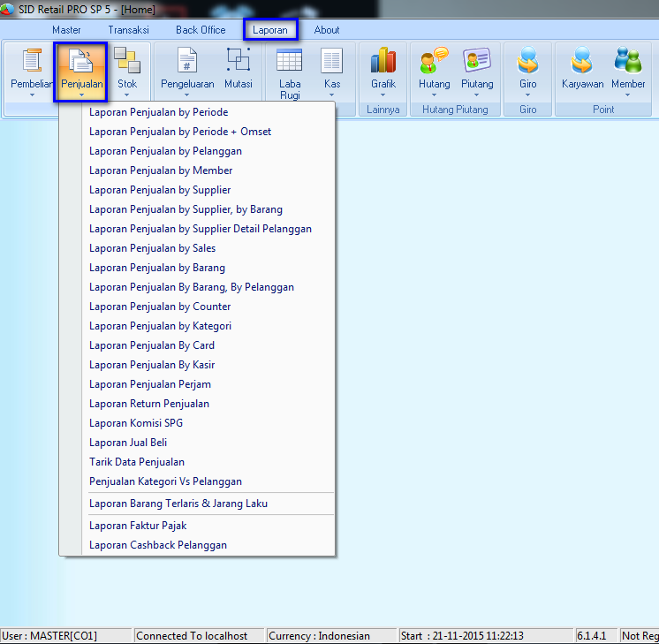Click the Start date-time status entry
Viewport: 659px width, 644px height.
(486, 636)
